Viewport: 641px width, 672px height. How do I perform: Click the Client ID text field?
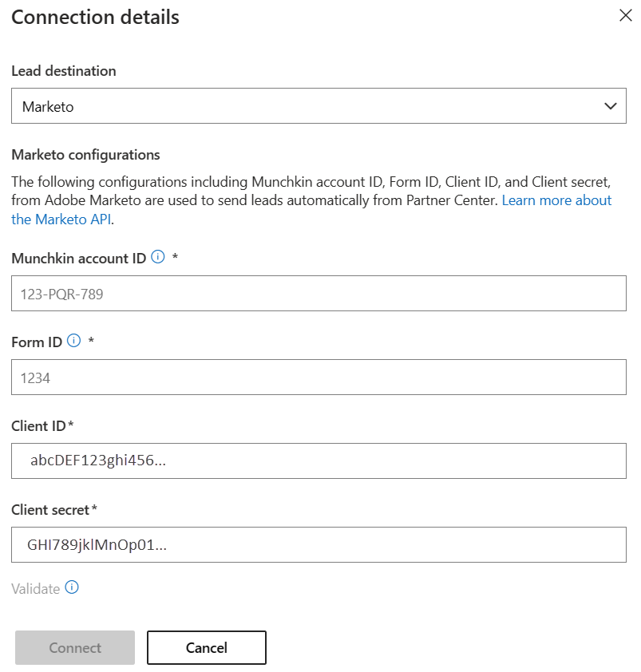(319, 461)
